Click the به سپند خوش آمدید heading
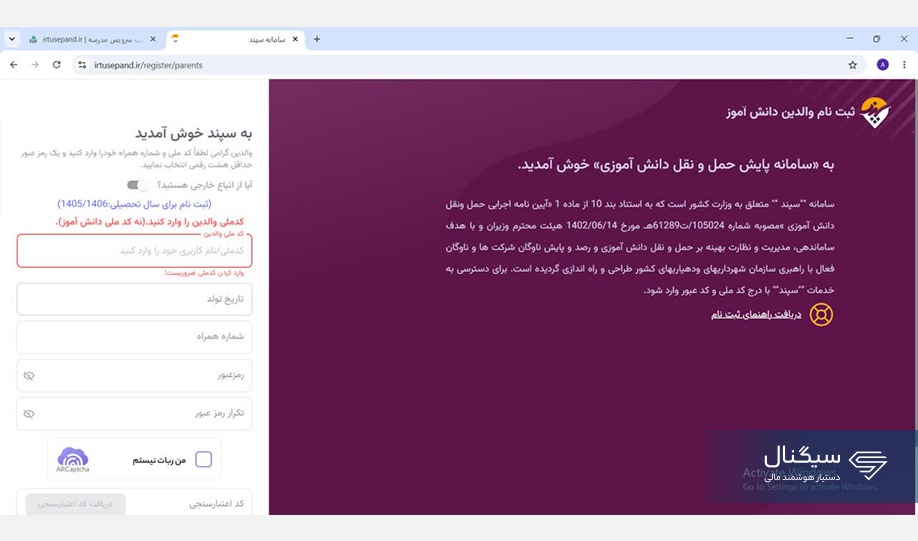Image resolution: width=918 pixels, height=541 pixels. pyautogui.click(x=193, y=133)
